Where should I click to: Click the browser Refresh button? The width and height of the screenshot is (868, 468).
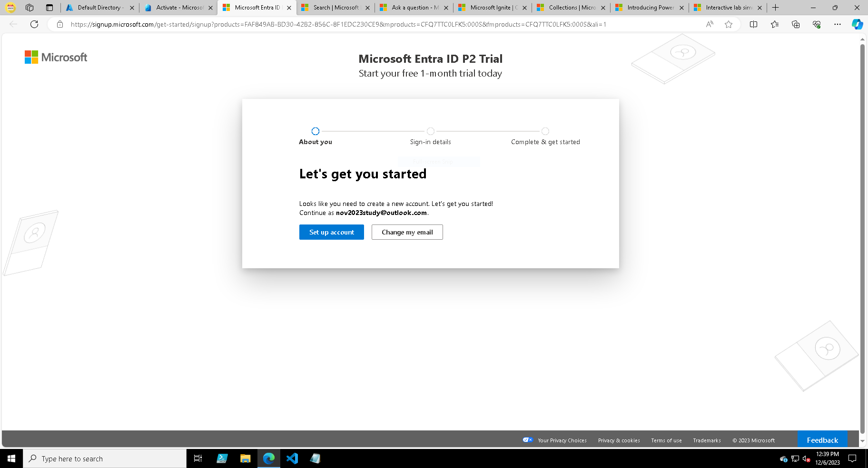pos(34,24)
